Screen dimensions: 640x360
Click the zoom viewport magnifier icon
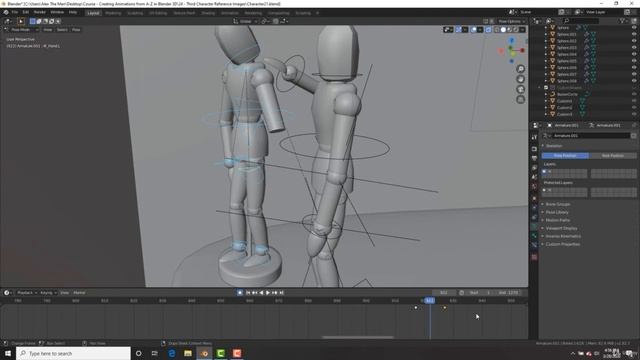coord(520,69)
